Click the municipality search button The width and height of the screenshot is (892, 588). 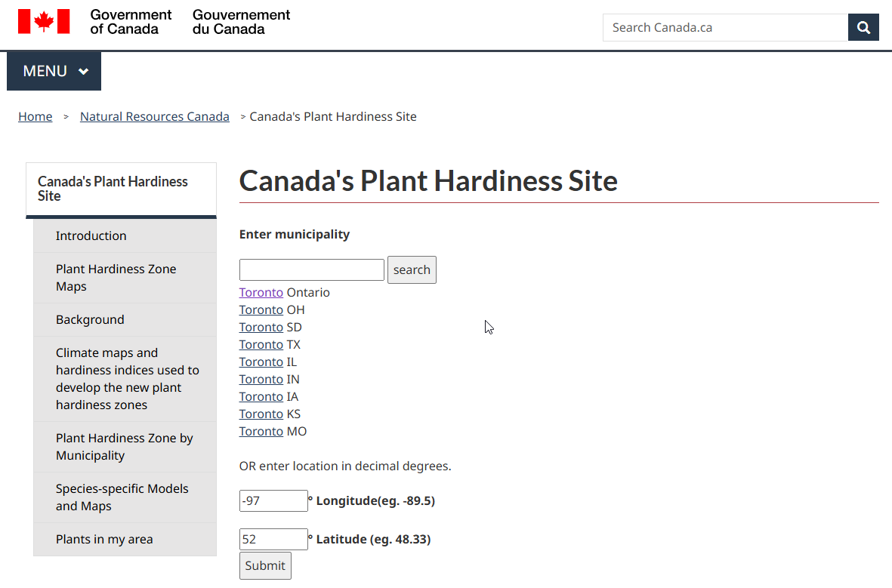[x=412, y=269]
